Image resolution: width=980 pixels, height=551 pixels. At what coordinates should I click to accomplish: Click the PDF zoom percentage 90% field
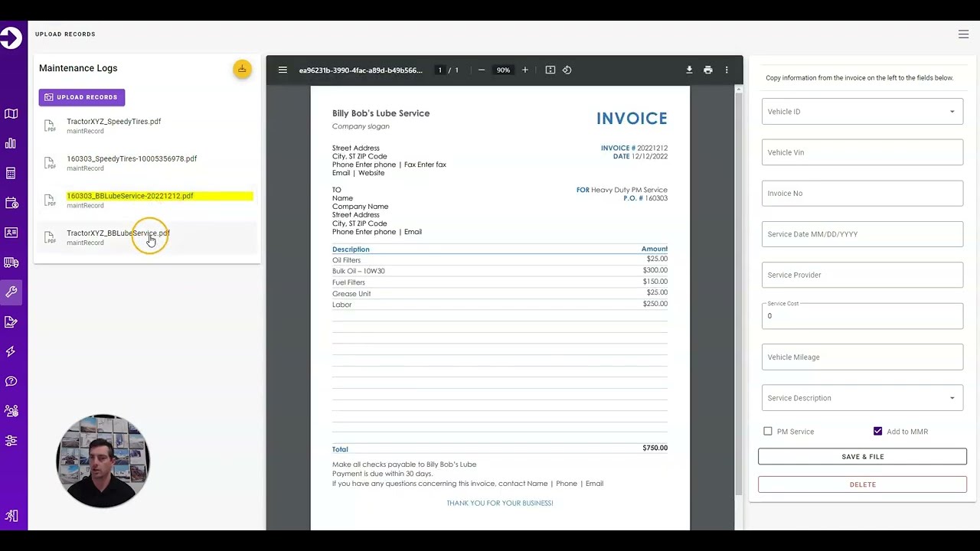503,70
